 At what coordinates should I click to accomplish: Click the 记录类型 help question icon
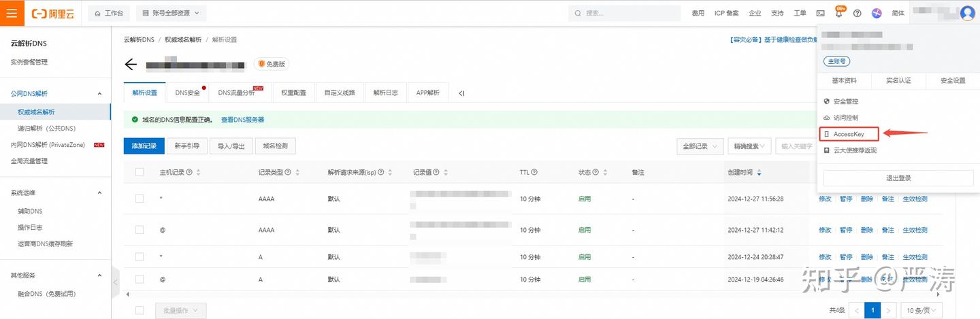(x=288, y=173)
